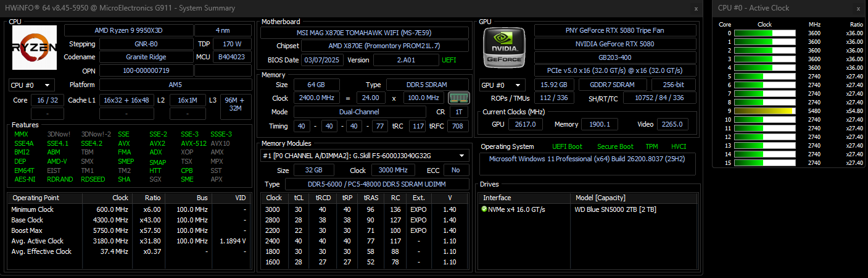Open the CPU #0 selector dropdown

coord(31,85)
